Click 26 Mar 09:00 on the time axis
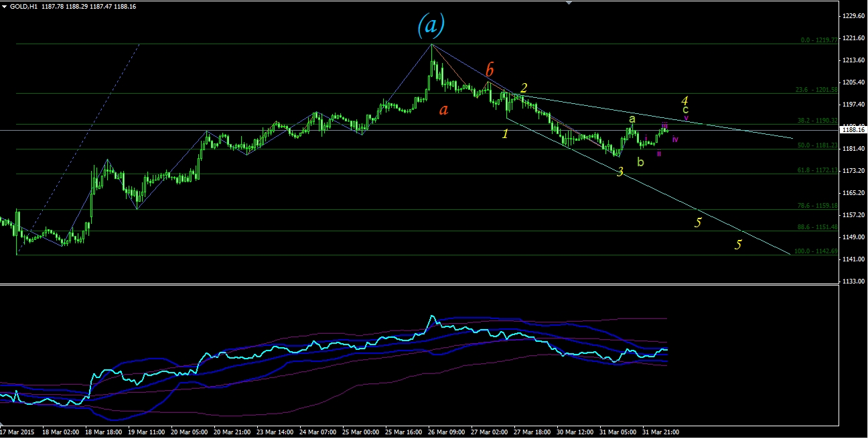The image size is (868, 439). coord(447,432)
